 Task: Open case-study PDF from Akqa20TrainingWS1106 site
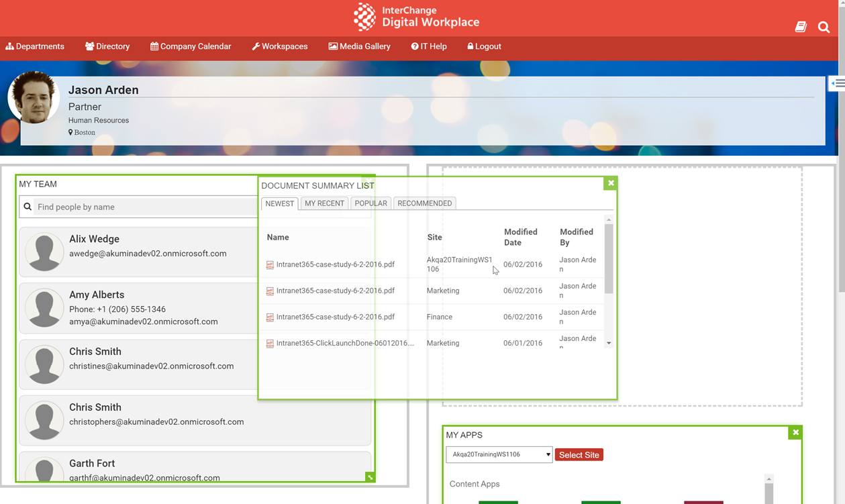(x=336, y=264)
